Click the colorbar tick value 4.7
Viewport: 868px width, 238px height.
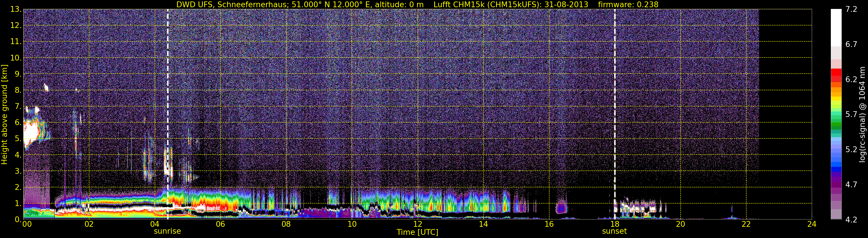point(851,185)
